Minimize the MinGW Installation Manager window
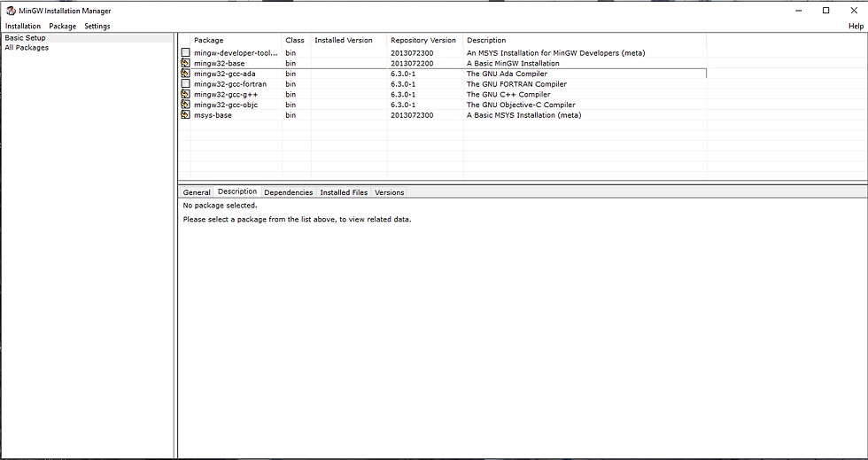This screenshot has width=868, height=460. pos(798,11)
